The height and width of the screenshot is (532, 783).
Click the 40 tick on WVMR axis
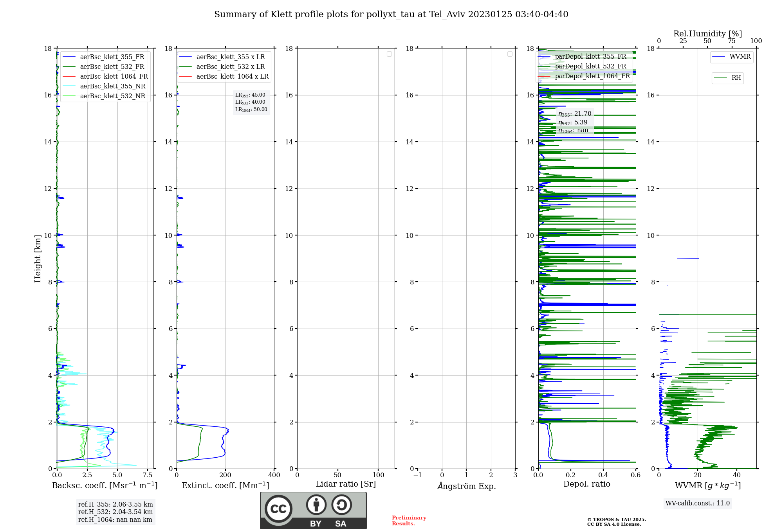pyautogui.click(x=737, y=475)
